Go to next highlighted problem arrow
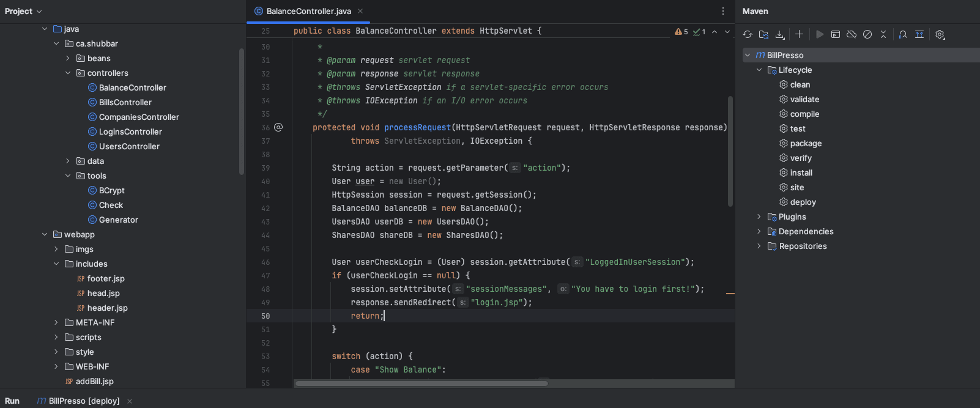Image resolution: width=980 pixels, height=408 pixels. click(x=727, y=32)
